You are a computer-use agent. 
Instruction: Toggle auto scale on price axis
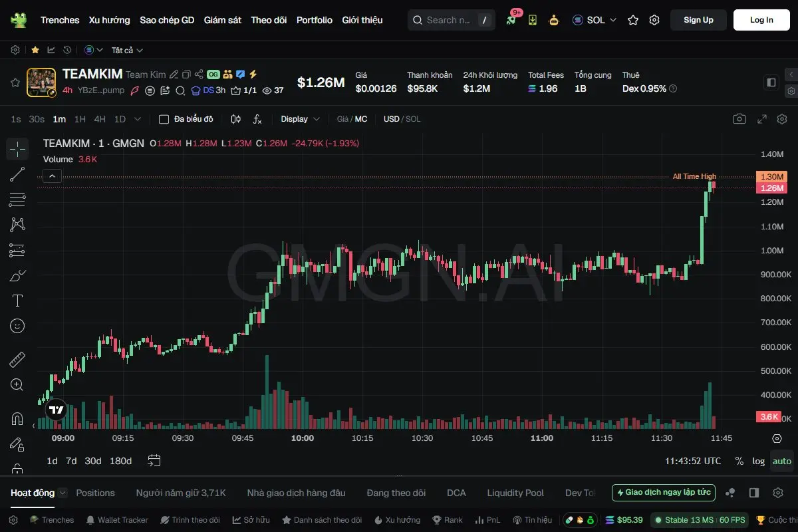click(x=782, y=461)
